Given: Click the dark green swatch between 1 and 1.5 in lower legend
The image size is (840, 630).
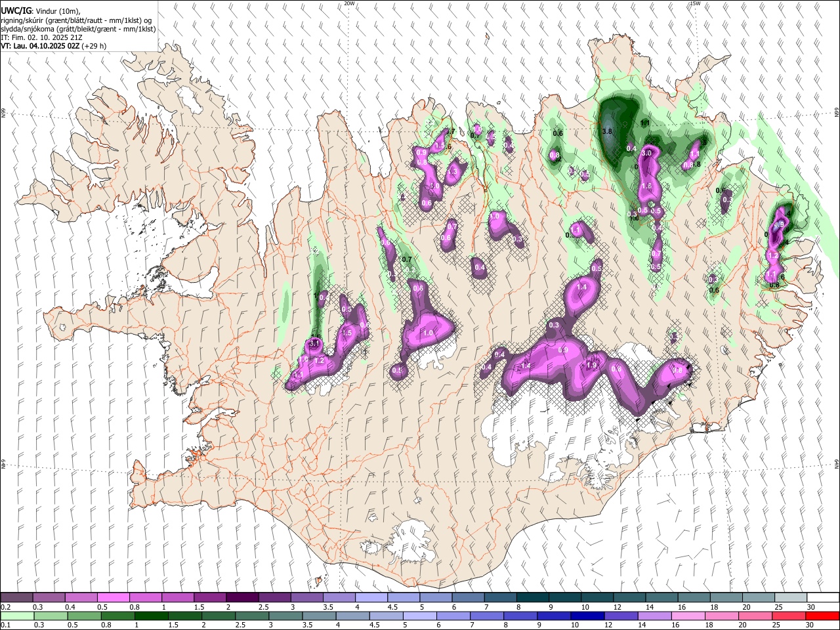Looking at the screenshot, I should pos(151,616).
